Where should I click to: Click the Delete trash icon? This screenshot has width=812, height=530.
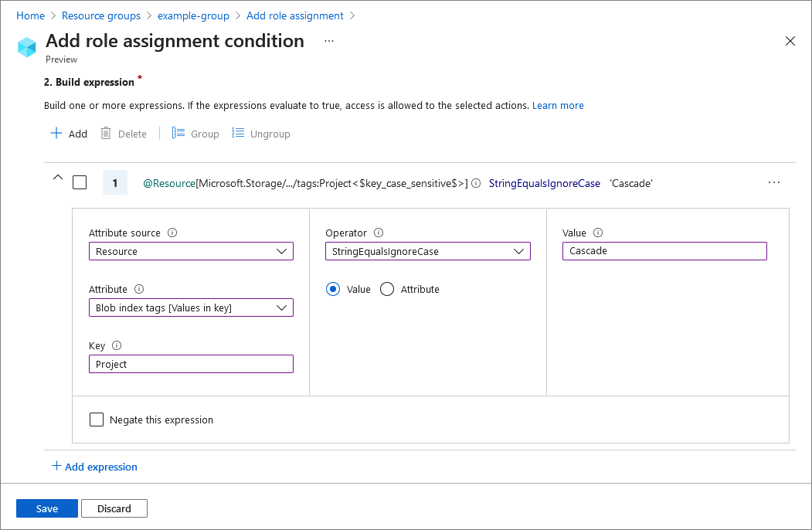click(105, 133)
